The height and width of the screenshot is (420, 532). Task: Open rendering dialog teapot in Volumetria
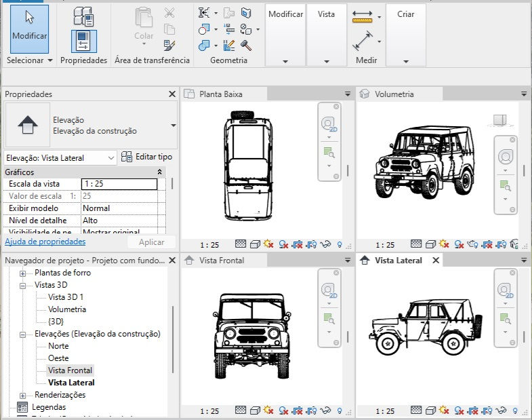click(472, 244)
